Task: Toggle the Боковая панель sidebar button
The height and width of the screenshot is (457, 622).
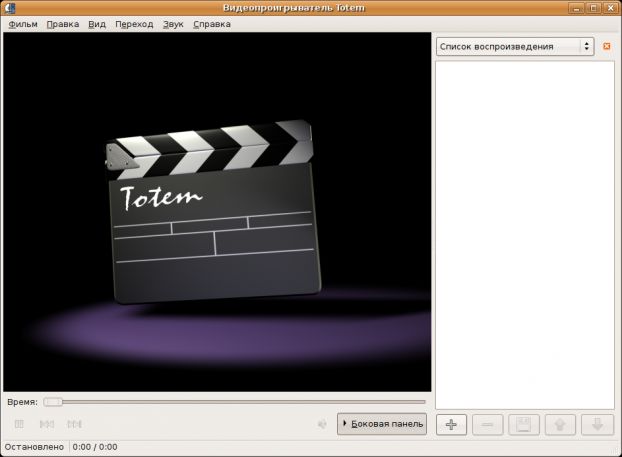Action: (x=382, y=424)
